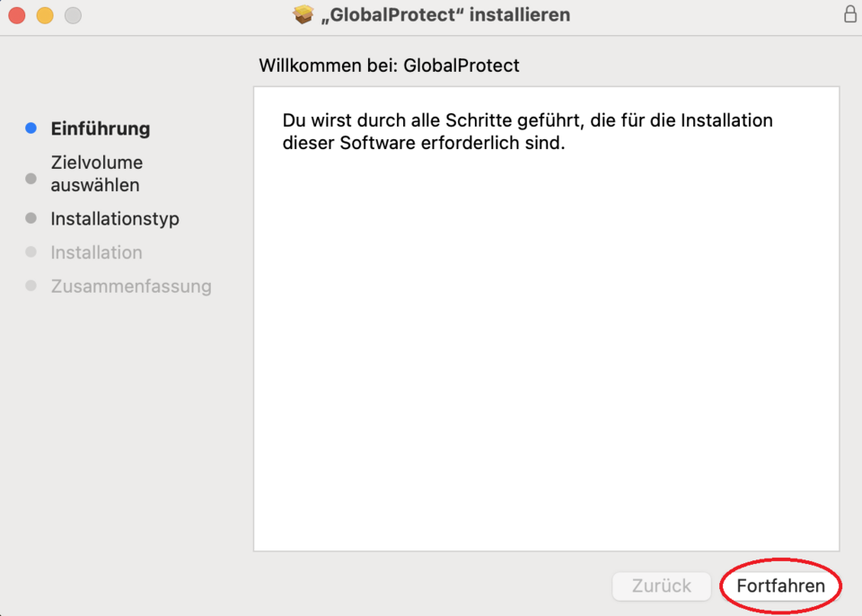This screenshot has width=862, height=616.
Task: Go to the Installationstyp step
Action: click(x=115, y=218)
